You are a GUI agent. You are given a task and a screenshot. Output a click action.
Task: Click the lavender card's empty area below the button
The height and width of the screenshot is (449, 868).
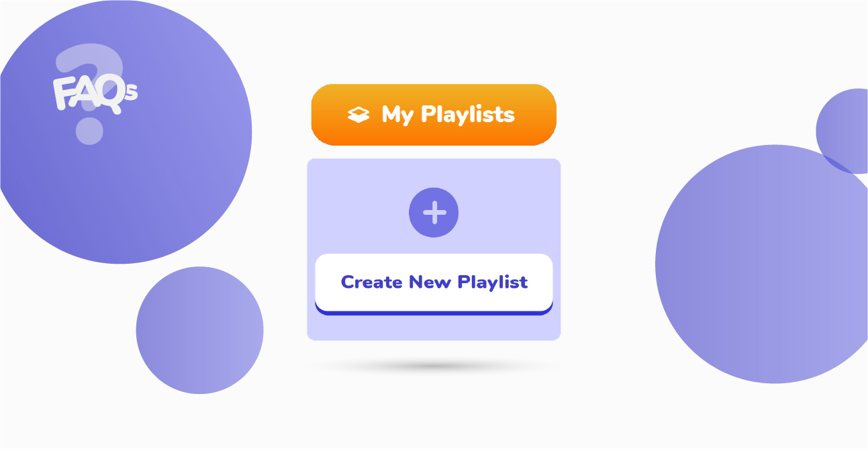(434, 328)
